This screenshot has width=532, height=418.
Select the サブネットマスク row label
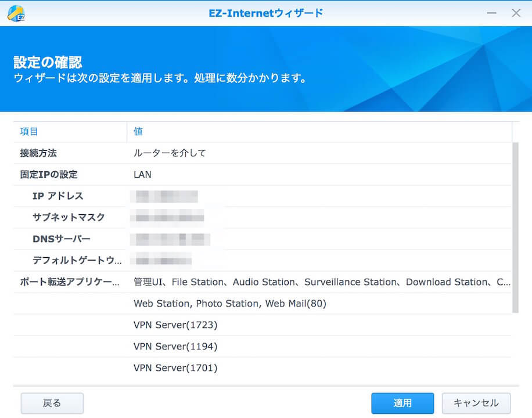(69, 217)
